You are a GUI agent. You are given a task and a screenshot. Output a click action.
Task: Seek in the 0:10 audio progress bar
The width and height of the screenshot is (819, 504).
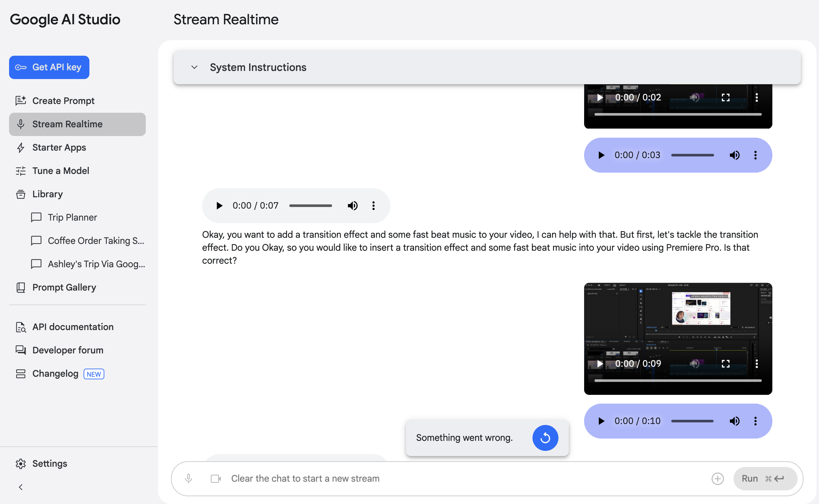point(692,421)
